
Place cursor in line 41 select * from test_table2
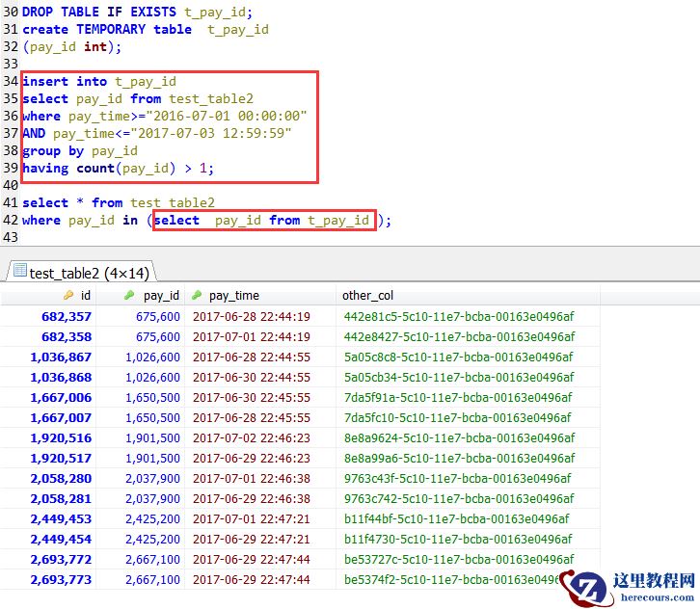119,202
